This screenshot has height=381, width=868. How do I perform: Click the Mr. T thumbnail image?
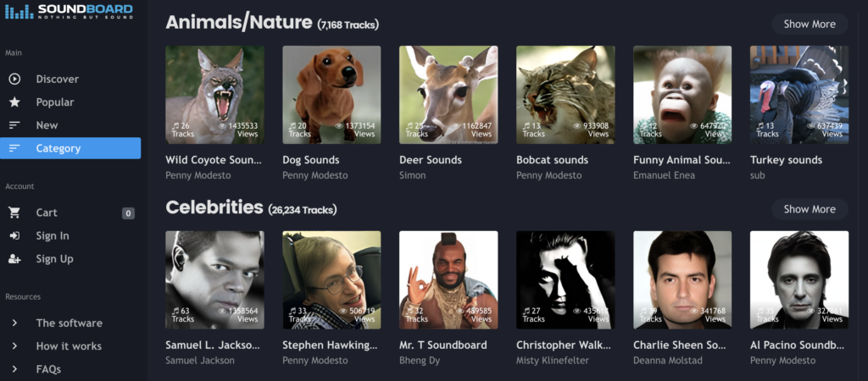[448, 279]
